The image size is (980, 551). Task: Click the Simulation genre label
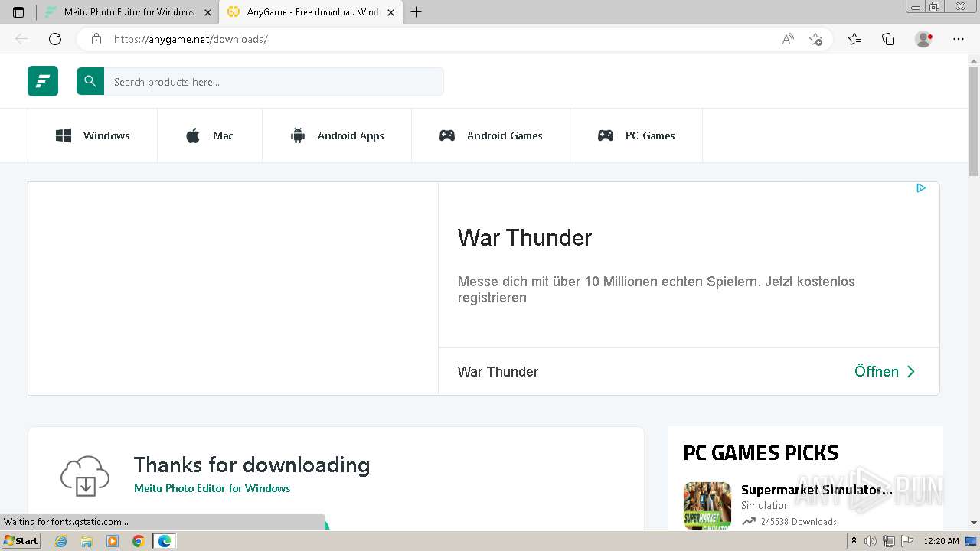click(x=765, y=505)
